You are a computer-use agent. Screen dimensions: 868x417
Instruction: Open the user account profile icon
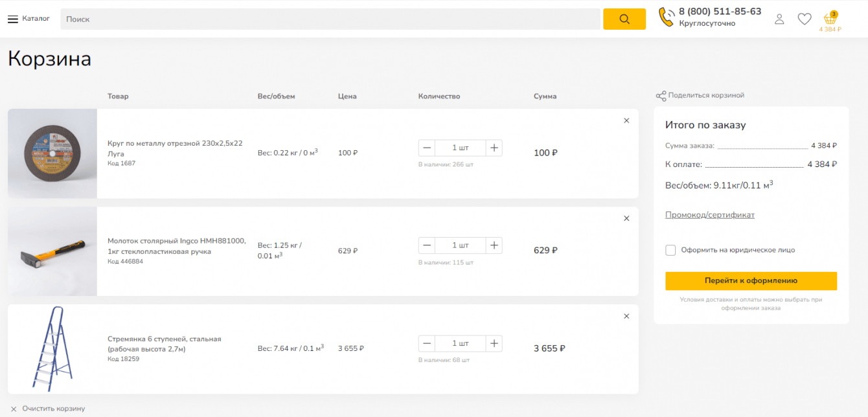[779, 19]
